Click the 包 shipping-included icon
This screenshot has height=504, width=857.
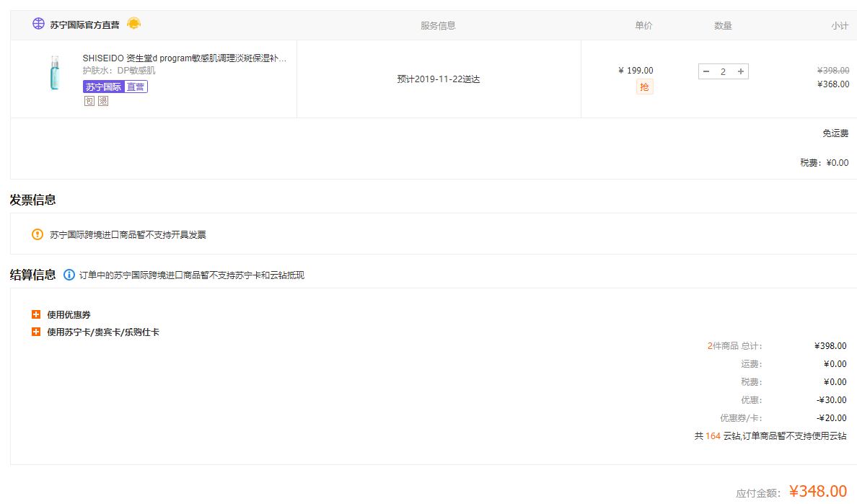(89, 101)
